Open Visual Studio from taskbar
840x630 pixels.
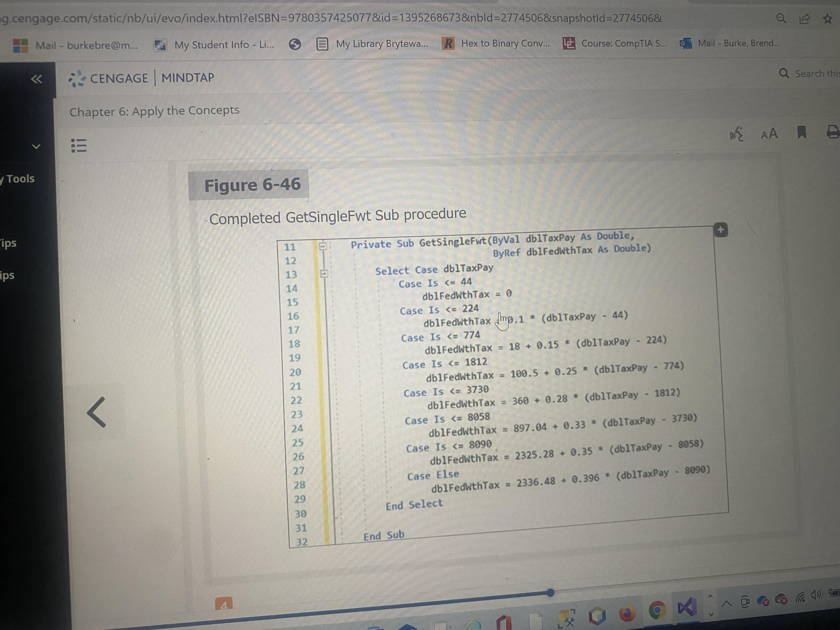coord(687,607)
